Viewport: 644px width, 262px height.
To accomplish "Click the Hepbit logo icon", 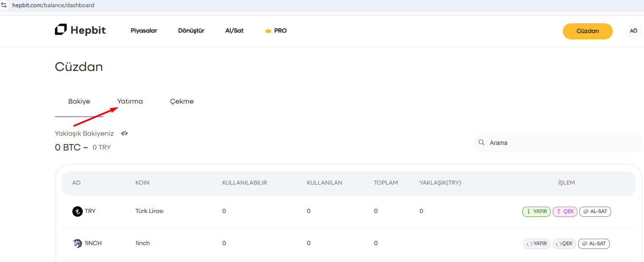I will [x=61, y=30].
